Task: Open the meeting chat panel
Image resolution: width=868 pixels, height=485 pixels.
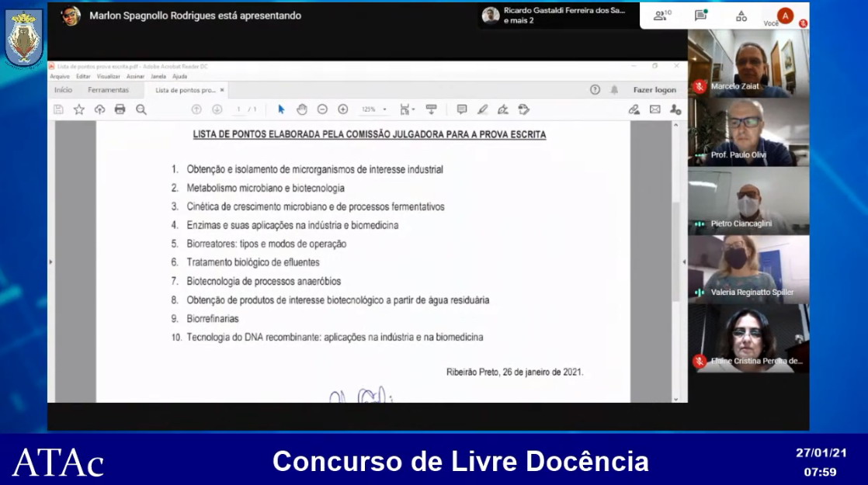Action: click(701, 16)
